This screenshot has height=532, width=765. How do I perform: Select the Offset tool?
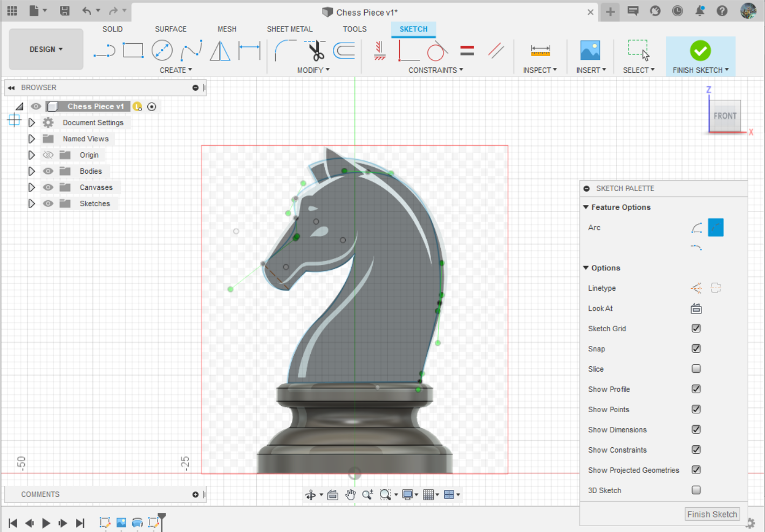coord(344,51)
